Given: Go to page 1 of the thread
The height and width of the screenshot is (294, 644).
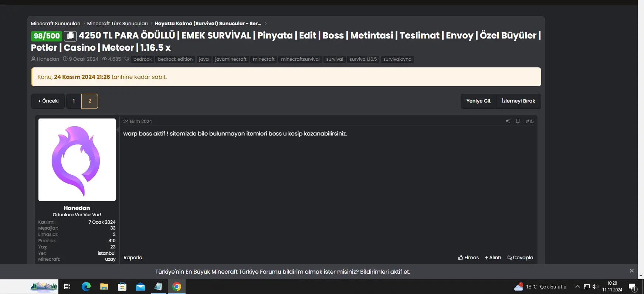Looking at the screenshot, I should (x=74, y=101).
